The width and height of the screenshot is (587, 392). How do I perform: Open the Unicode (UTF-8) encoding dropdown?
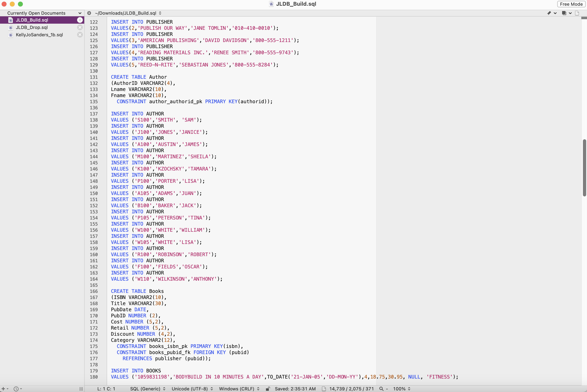192,389
